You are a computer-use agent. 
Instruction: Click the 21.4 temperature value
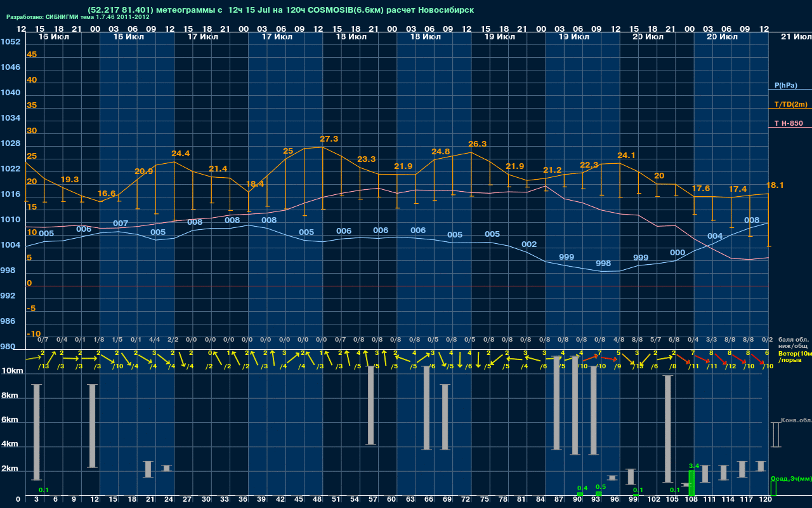pos(218,169)
